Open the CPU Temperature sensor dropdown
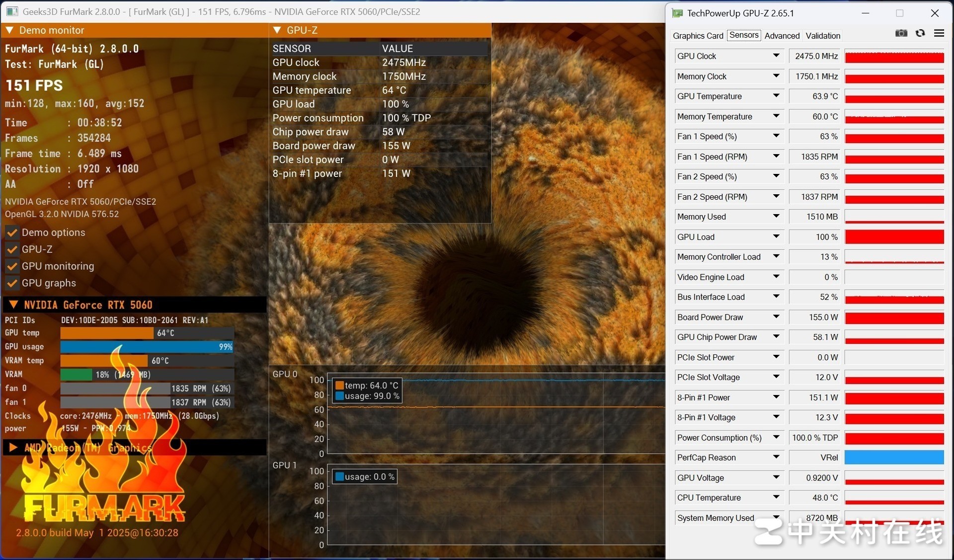Image resolution: width=954 pixels, height=560 pixels. [x=776, y=497]
